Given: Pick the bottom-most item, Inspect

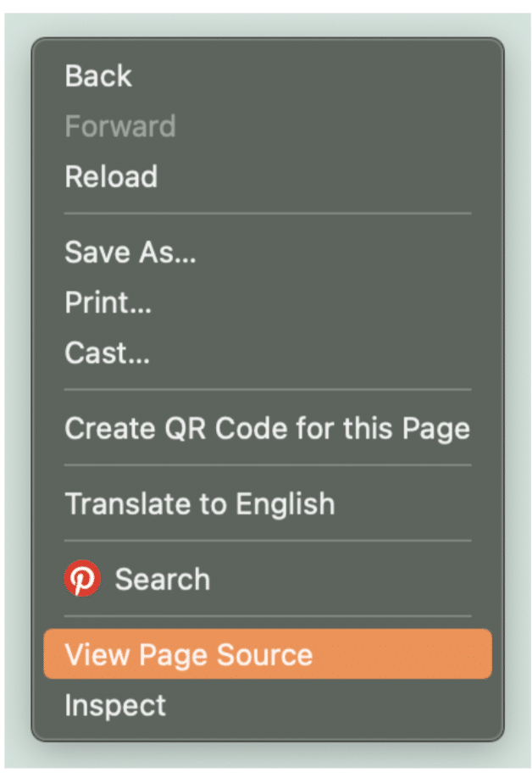Looking at the screenshot, I should [115, 705].
